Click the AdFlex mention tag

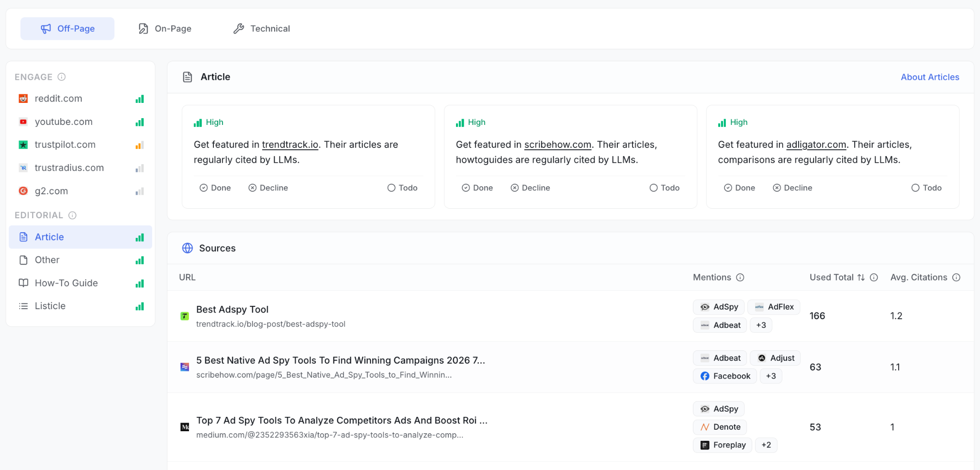(x=774, y=307)
